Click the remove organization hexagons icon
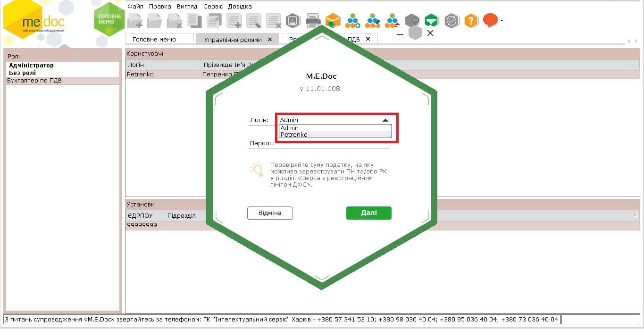This screenshot has height=329, width=644. (393, 21)
